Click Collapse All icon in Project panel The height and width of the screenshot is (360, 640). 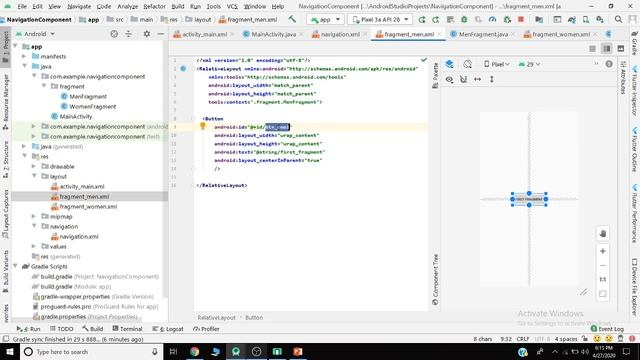(128, 34)
